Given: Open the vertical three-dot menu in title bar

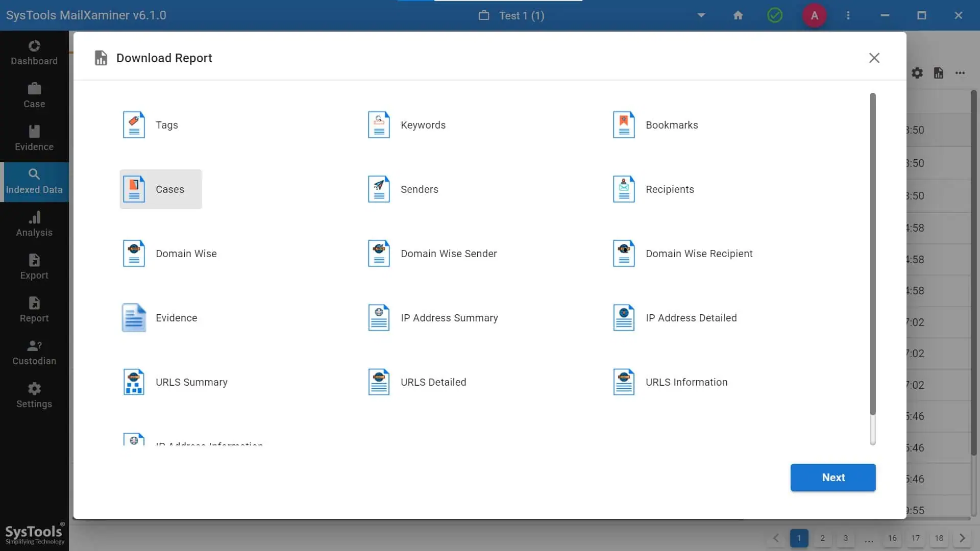Looking at the screenshot, I should [848, 15].
